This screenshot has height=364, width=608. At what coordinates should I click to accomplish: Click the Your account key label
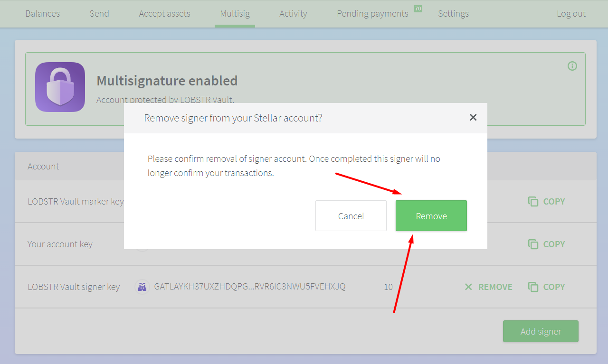(x=60, y=244)
